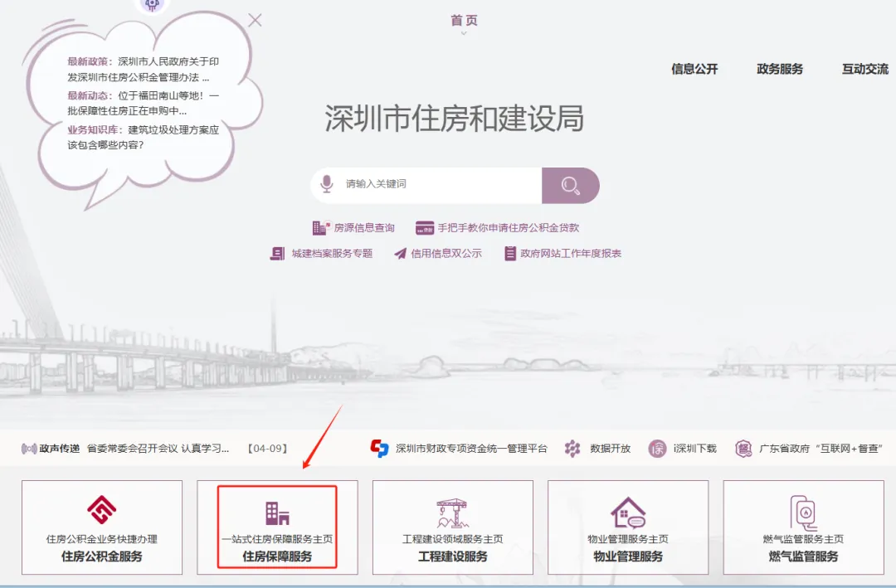
Task: Click the purple buildings icon of 住房保障服务
Action: pyautogui.click(x=277, y=513)
